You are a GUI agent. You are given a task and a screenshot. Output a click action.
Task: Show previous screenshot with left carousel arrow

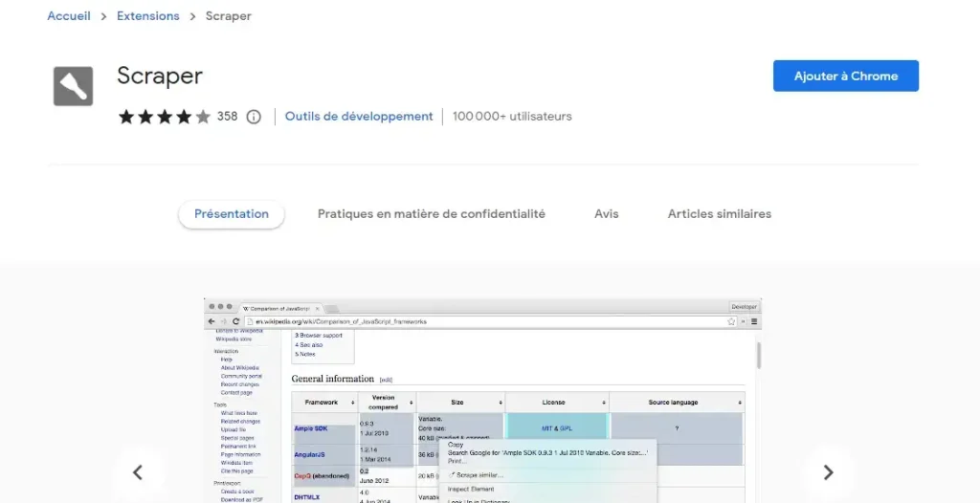137,472
